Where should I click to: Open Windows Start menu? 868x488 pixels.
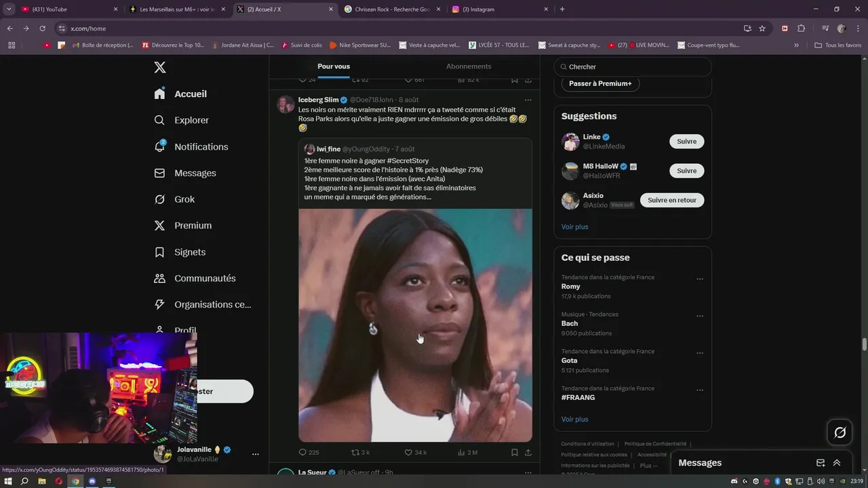coord(8,481)
